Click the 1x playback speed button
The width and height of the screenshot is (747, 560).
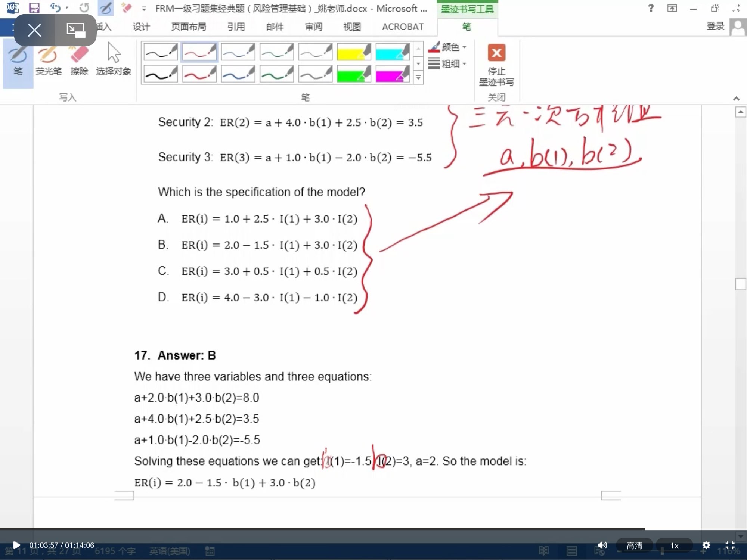click(674, 545)
